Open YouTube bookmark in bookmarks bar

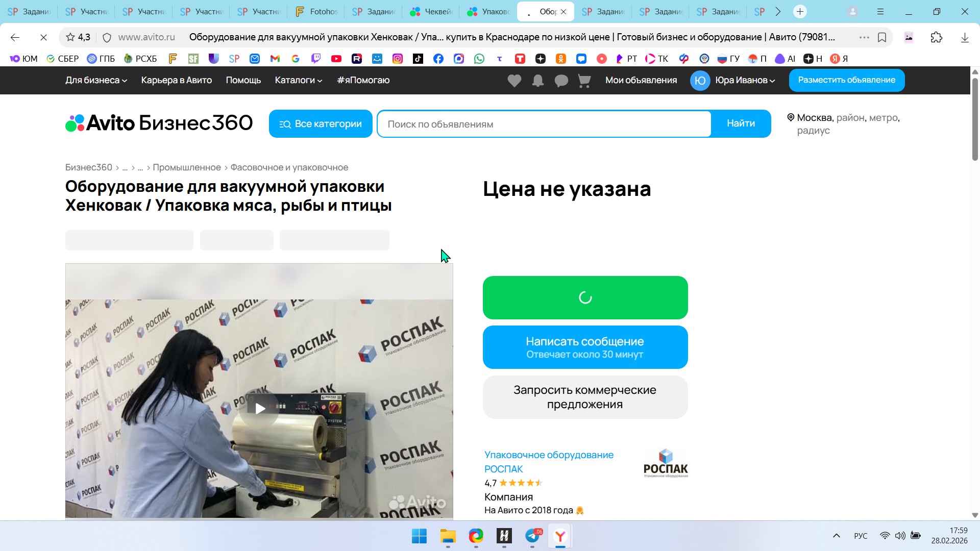click(x=336, y=59)
